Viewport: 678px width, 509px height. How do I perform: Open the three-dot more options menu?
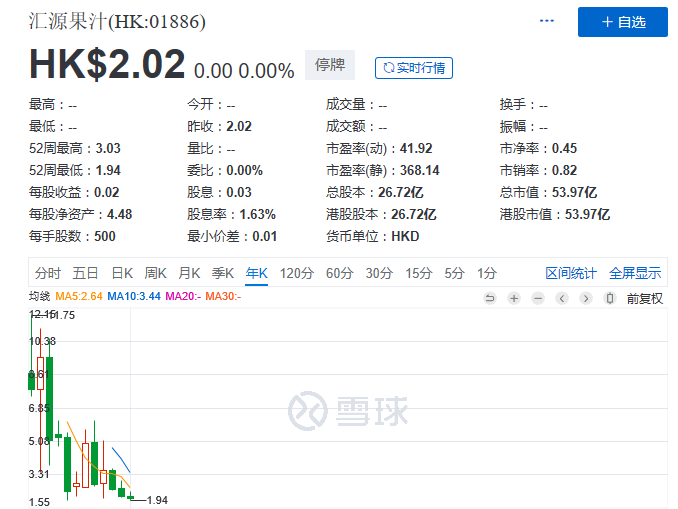point(547,21)
